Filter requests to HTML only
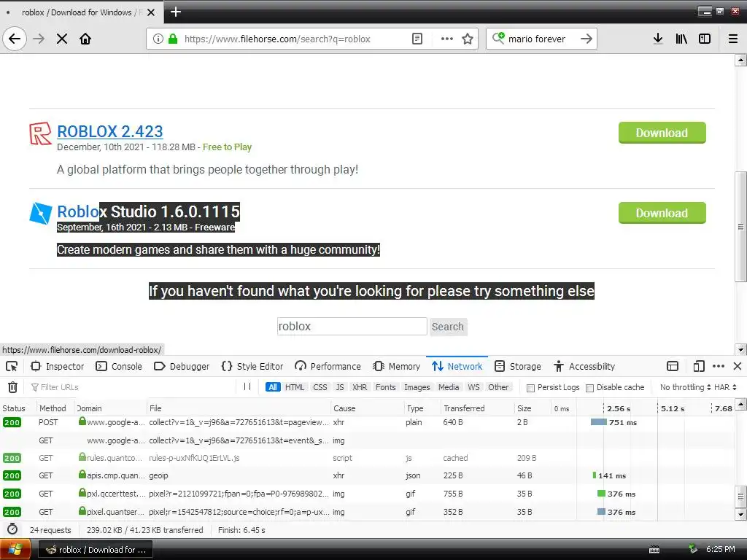747x560 pixels. (295, 387)
